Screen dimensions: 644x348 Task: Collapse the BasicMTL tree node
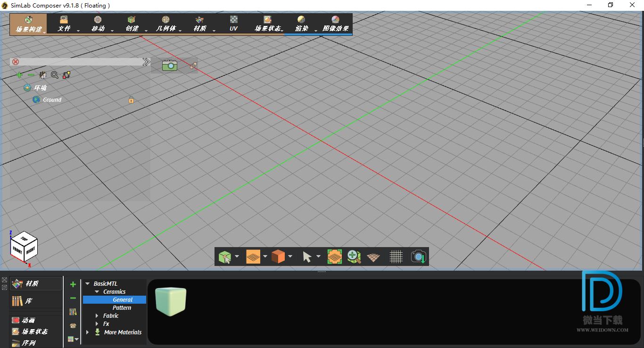(x=87, y=284)
